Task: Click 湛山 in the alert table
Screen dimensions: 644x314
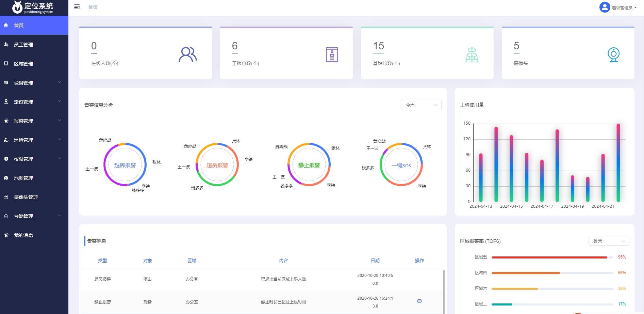Action: (x=147, y=279)
